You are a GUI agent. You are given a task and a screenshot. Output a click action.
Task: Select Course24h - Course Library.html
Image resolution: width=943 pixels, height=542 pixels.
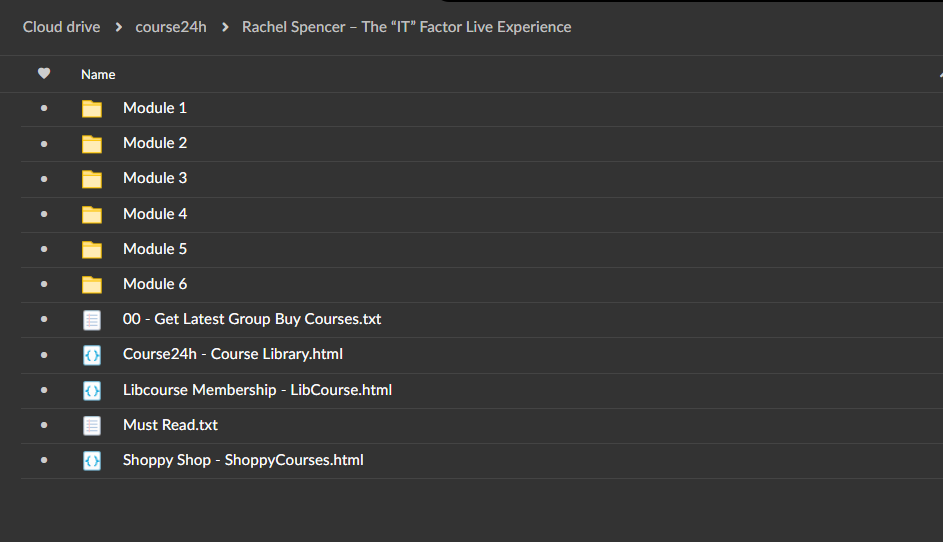(x=233, y=354)
